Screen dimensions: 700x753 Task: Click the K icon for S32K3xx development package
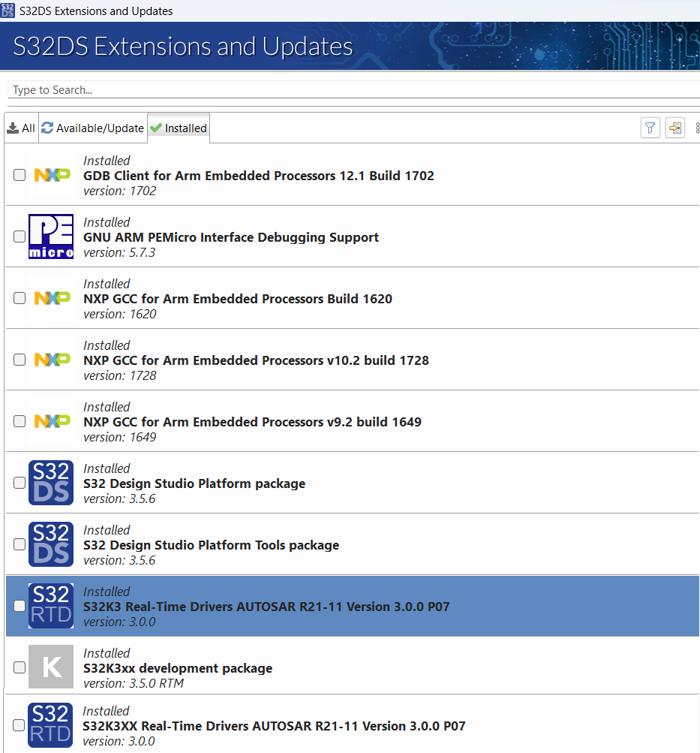[x=50, y=667]
